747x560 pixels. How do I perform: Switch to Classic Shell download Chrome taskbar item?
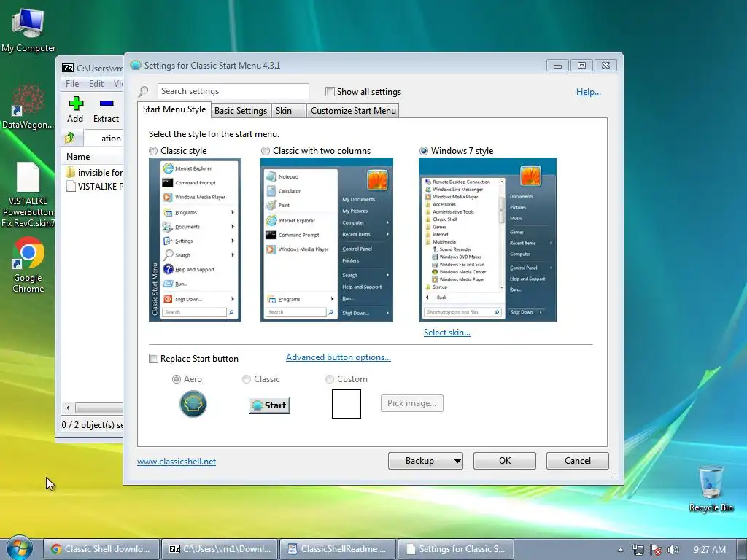click(x=101, y=549)
